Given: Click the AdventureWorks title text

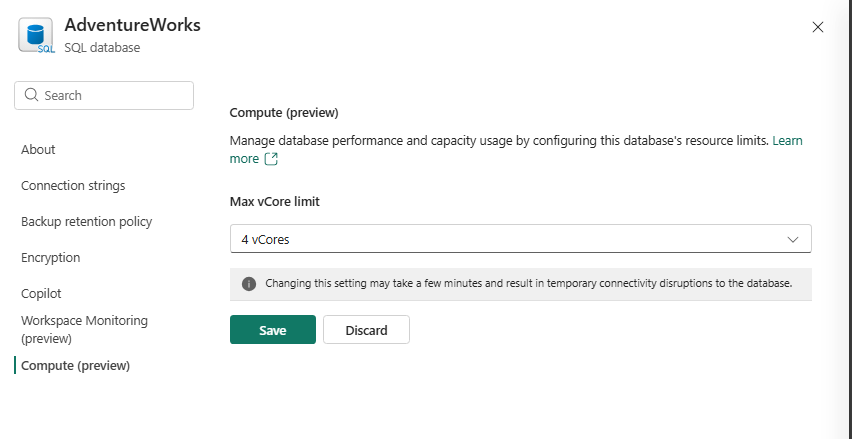Looking at the screenshot, I should coord(133,25).
